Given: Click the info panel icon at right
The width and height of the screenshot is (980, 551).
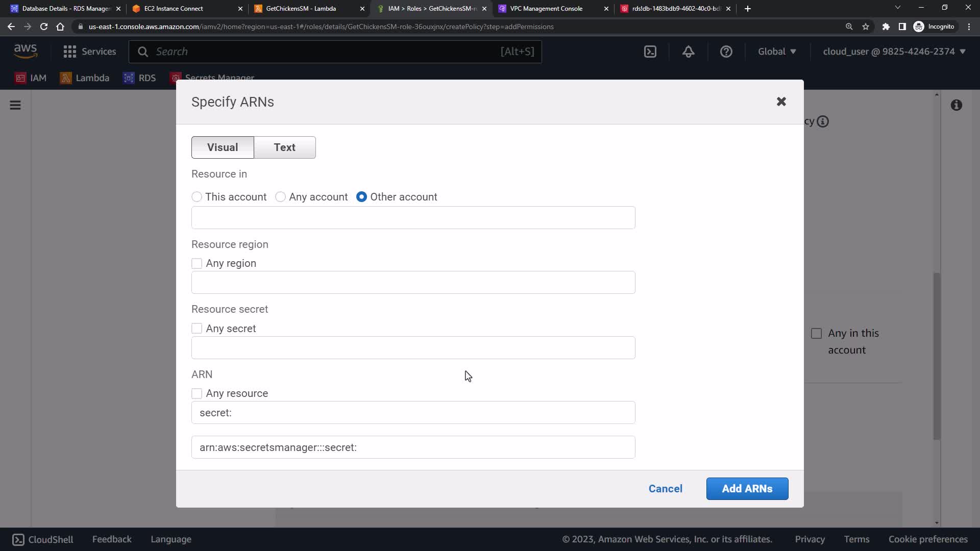Looking at the screenshot, I should coord(957,105).
